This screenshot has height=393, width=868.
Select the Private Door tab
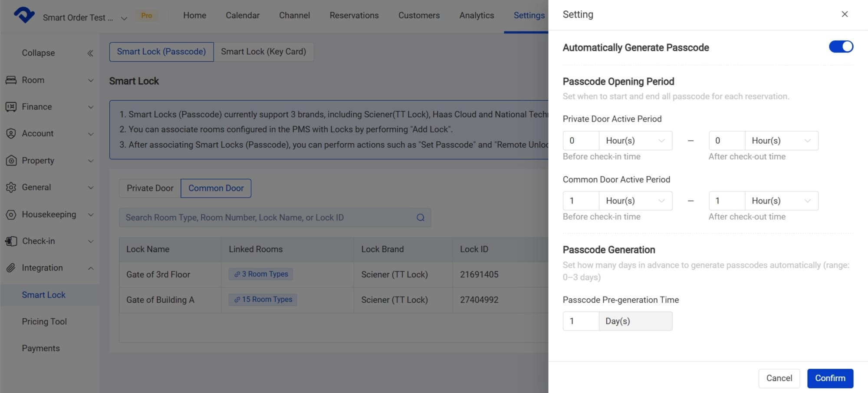(x=150, y=188)
